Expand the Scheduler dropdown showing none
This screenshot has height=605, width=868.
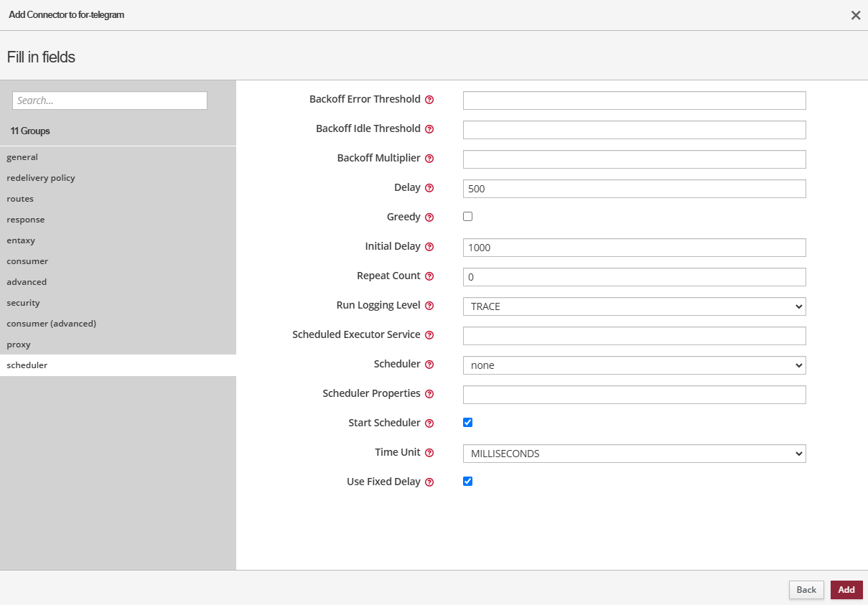click(x=634, y=365)
